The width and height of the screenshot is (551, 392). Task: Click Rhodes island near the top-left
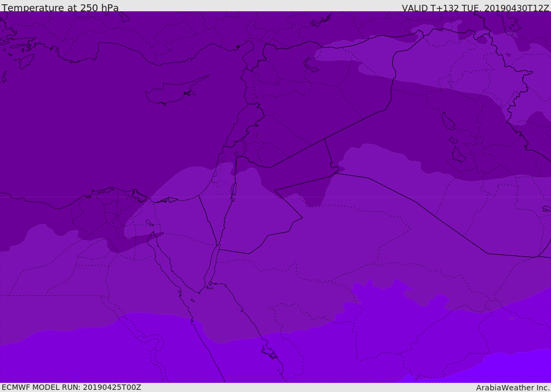click(x=26, y=61)
